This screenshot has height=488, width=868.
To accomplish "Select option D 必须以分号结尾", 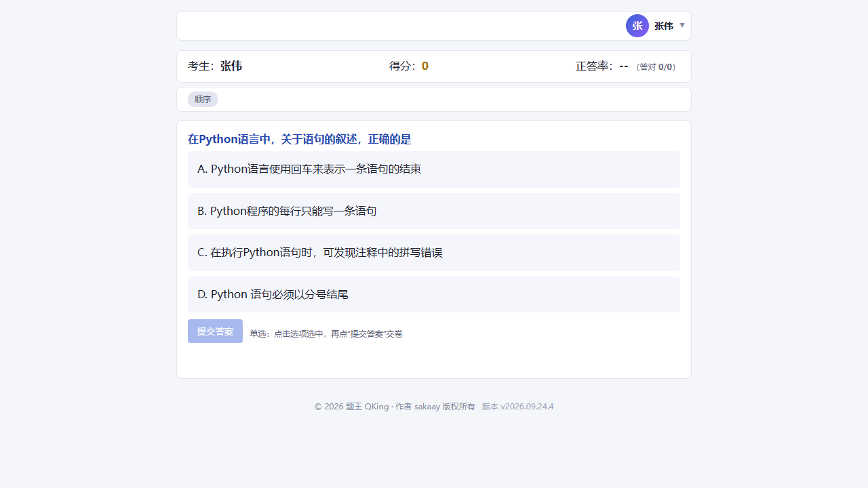I will click(x=434, y=294).
